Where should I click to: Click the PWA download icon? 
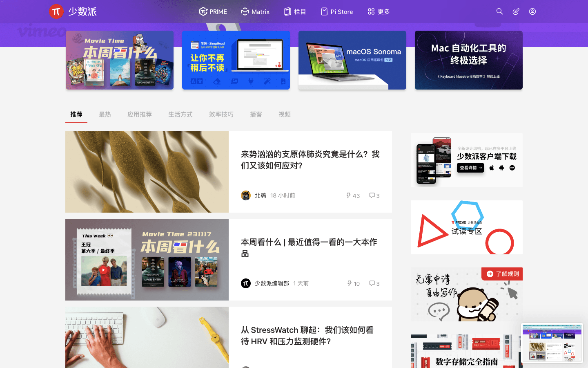pyautogui.click(x=512, y=168)
